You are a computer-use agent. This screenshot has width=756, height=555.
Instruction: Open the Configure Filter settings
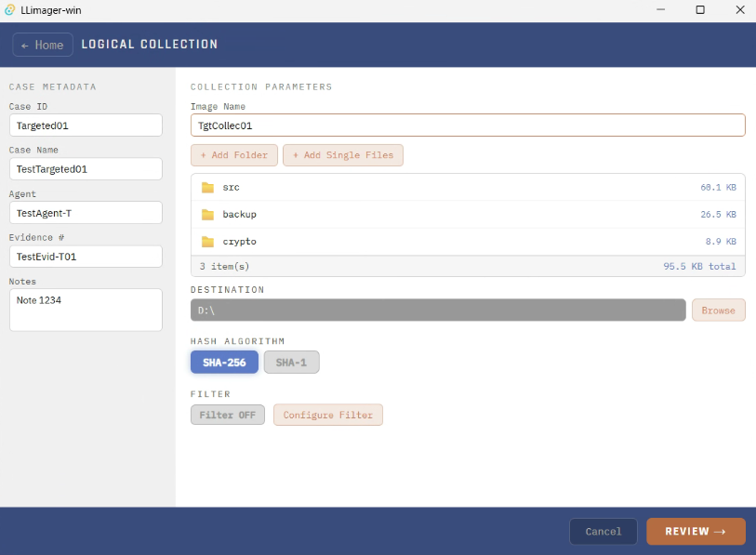[328, 415]
